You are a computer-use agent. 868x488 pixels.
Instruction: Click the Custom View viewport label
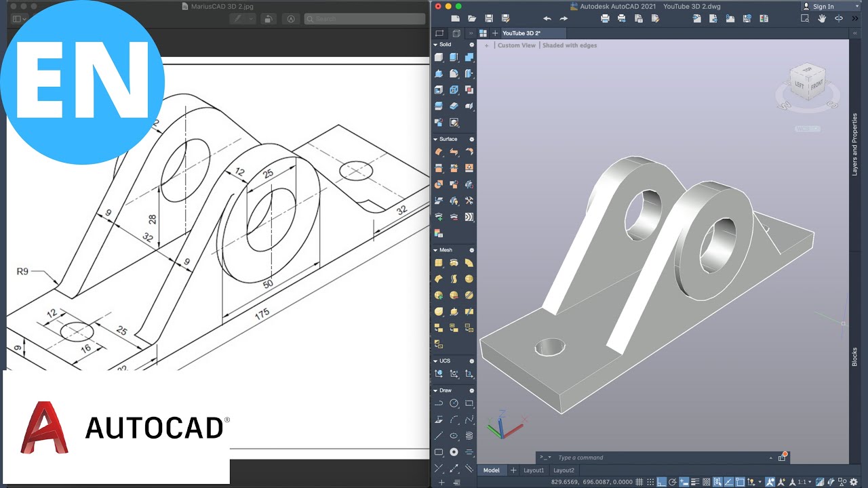tap(517, 45)
